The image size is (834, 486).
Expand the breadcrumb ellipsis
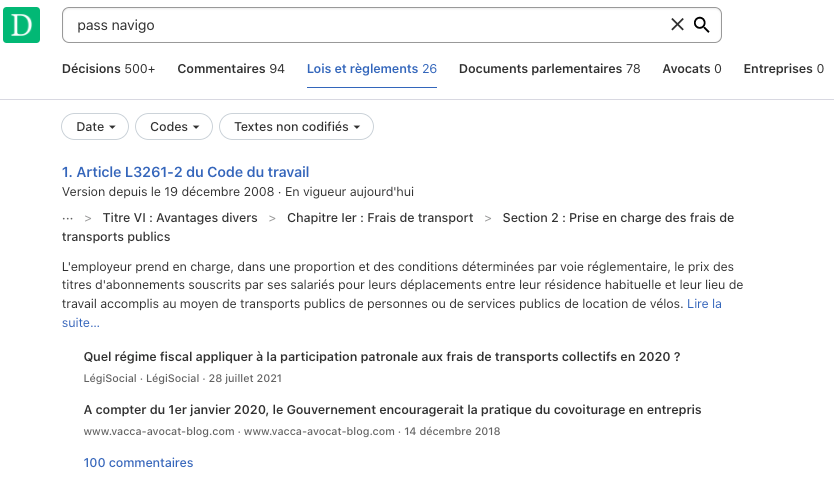tap(68, 218)
